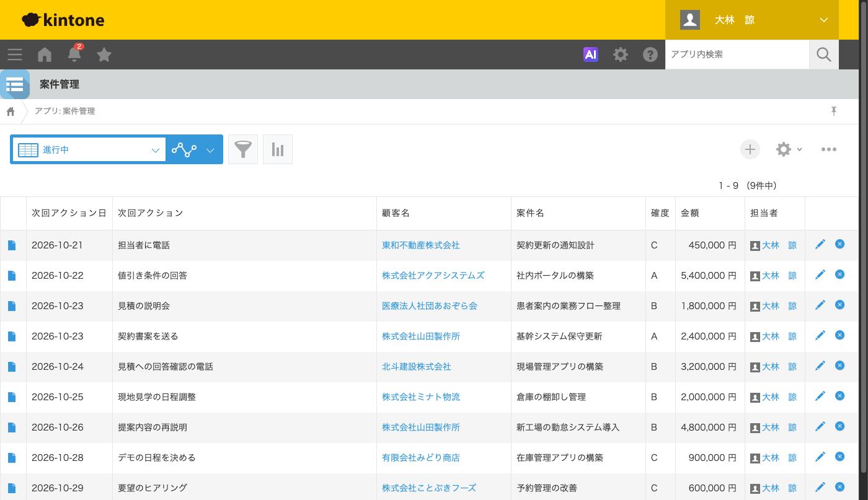The width and height of the screenshot is (868, 500).
Task: Go to the portal home icon
Action: point(45,55)
